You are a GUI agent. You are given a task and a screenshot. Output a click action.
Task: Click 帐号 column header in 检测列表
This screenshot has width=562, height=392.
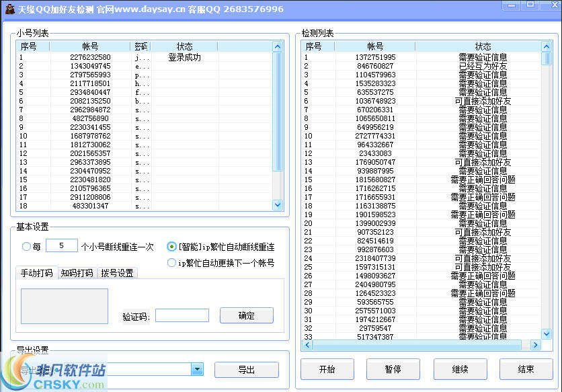click(375, 46)
